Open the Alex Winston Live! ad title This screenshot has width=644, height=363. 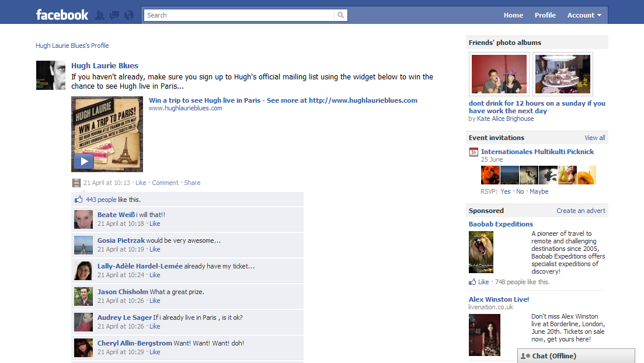[x=499, y=299]
